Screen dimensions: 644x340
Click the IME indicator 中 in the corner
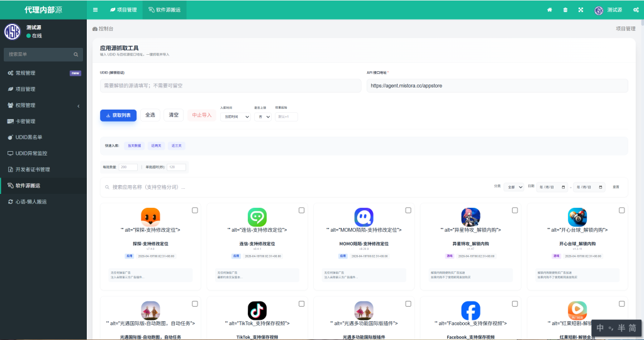point(601,327)
